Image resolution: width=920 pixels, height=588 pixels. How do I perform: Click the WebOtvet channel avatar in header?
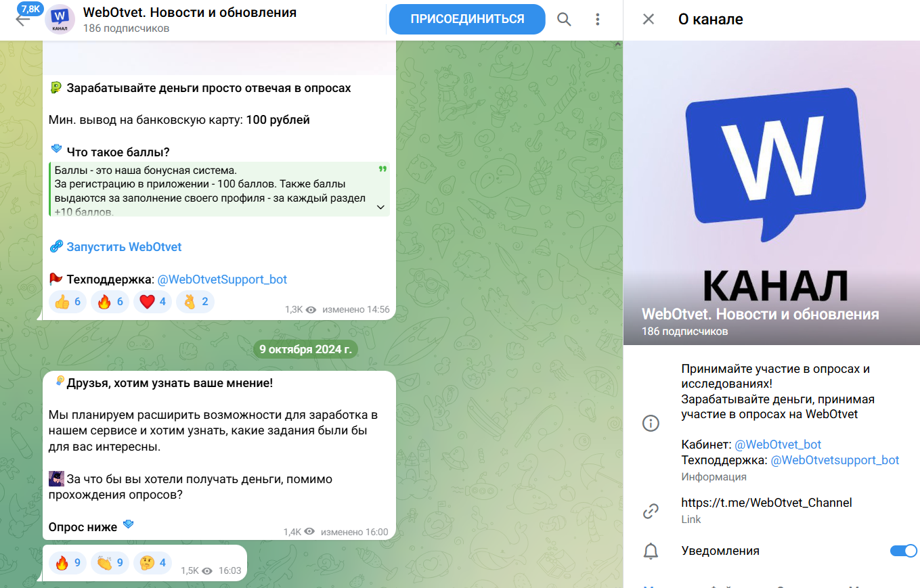pyautogui.click(x=60, y=19)
